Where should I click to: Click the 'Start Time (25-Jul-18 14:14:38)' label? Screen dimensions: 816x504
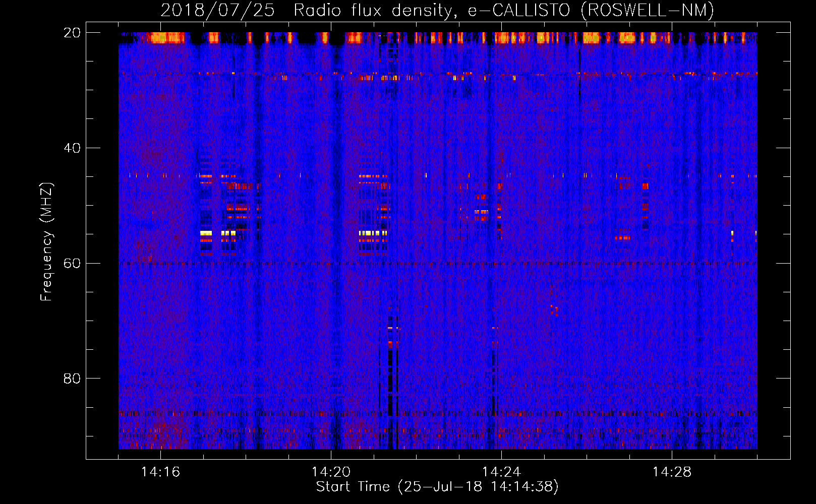[437, 487]
